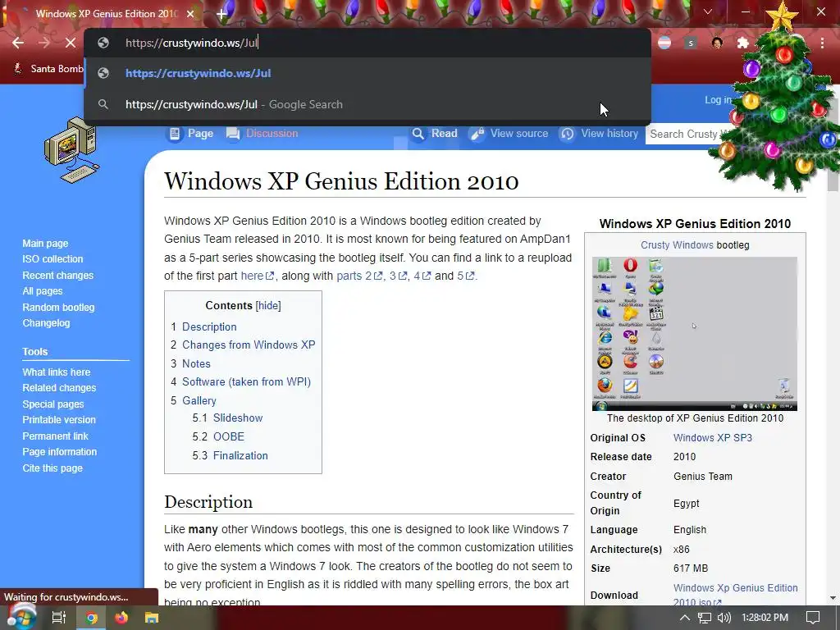
Task: Open the XP Genius desktop screenshot thumbnail
Action: 694,334
